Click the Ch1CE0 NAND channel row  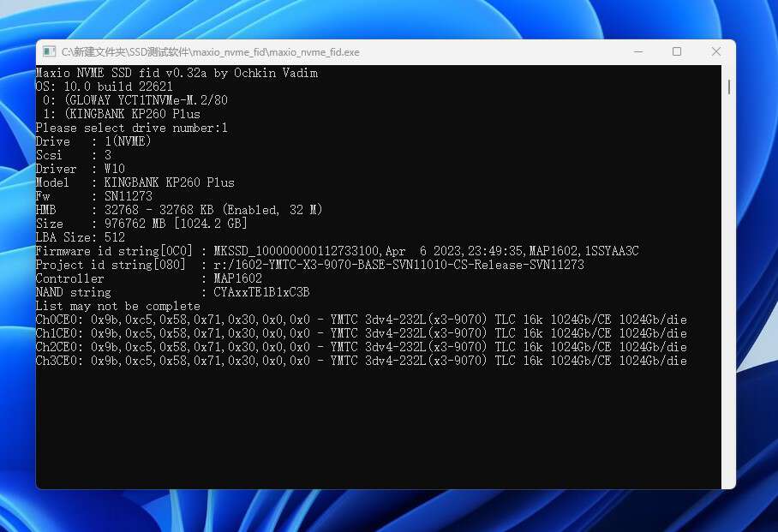(362, 333)
